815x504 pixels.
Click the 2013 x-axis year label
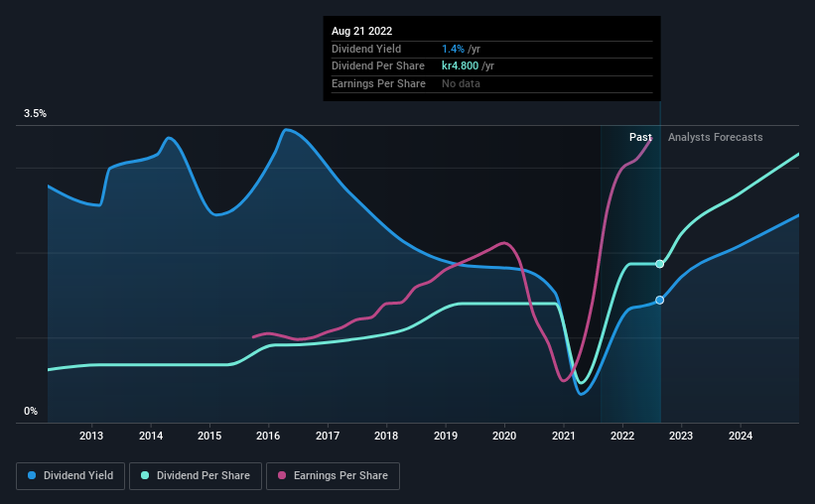pos(91,436)
